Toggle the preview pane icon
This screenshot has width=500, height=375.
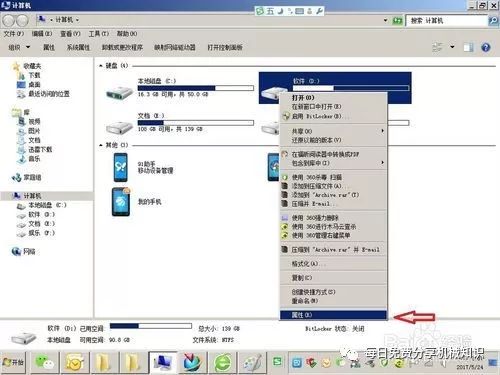(468, 48)
